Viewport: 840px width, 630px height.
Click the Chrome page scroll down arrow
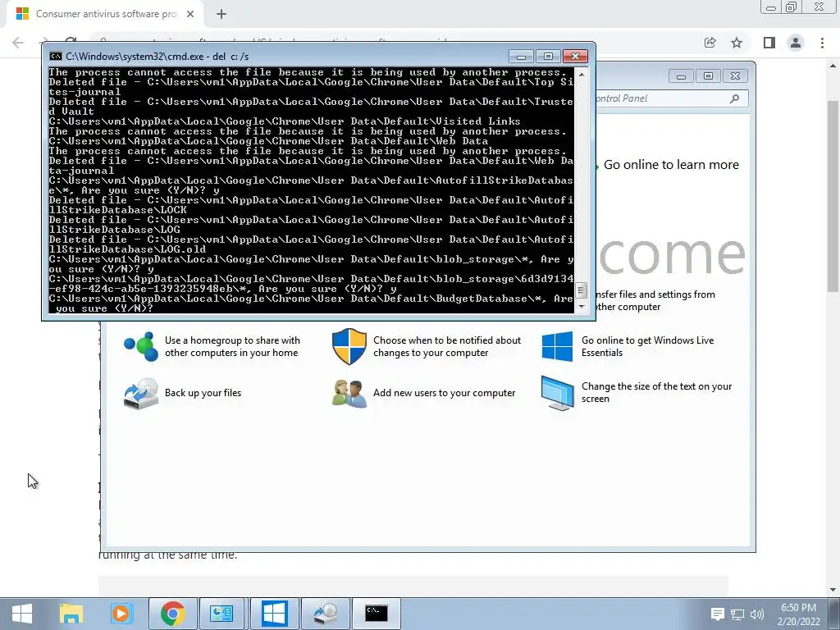point(833,589)
